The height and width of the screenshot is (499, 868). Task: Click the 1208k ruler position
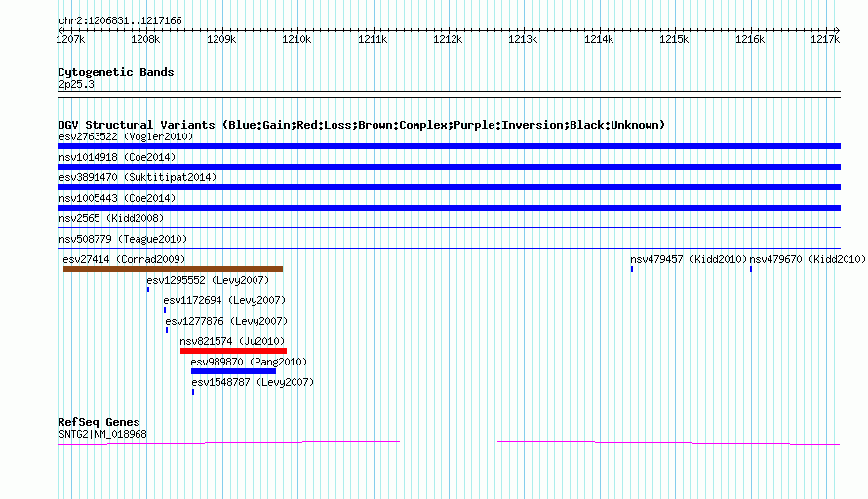[145, 39]
